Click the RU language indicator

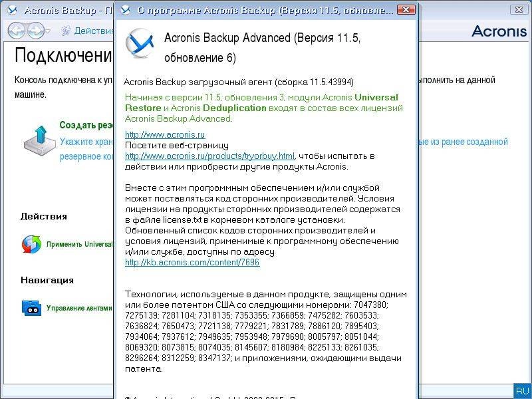[x=523, y=391]
